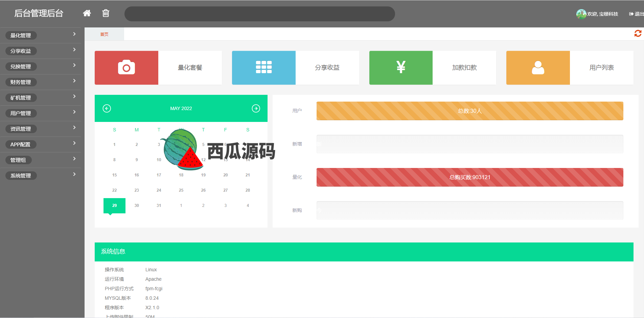Expand the 兑换管理 chevron
644x318 pixels.
point(74,65)
